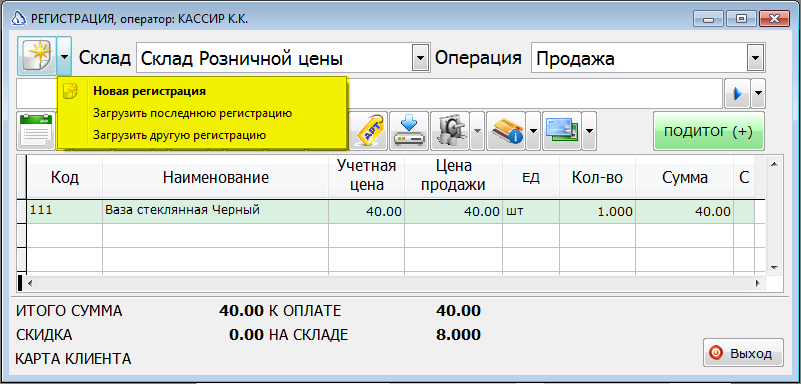
Task: Click the Наименование column header
Action: pos(216,177)
